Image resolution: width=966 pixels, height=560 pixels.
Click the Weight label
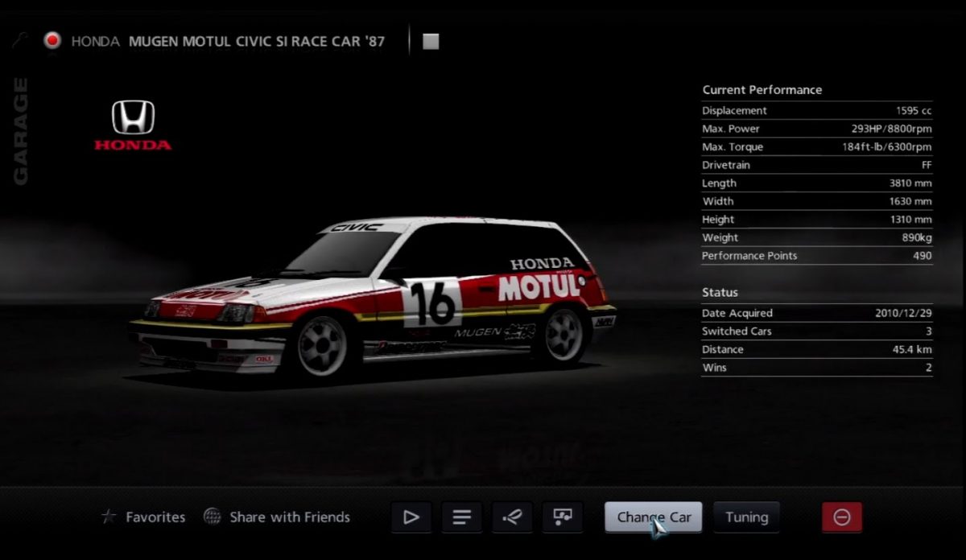720,238
